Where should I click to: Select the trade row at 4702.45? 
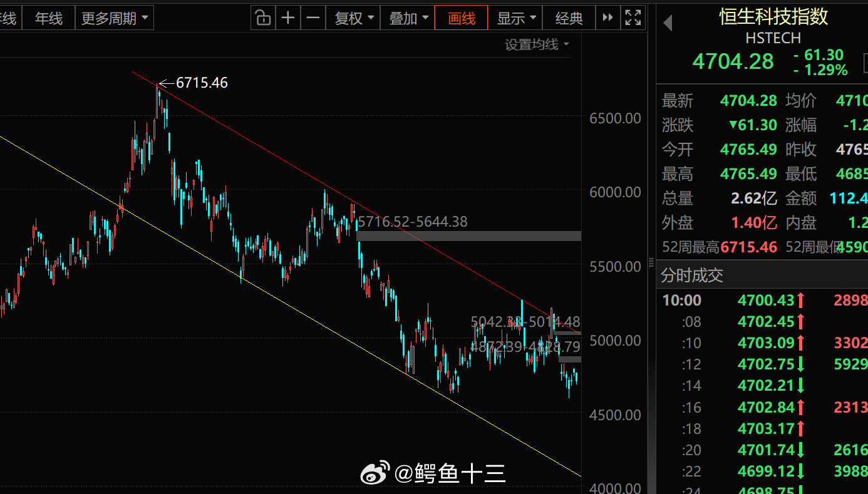click(762, 322)
